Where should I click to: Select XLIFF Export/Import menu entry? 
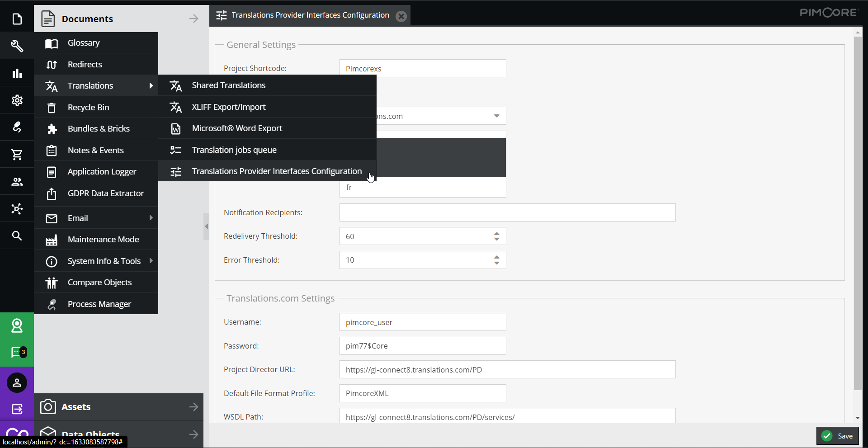click(267, 107)
